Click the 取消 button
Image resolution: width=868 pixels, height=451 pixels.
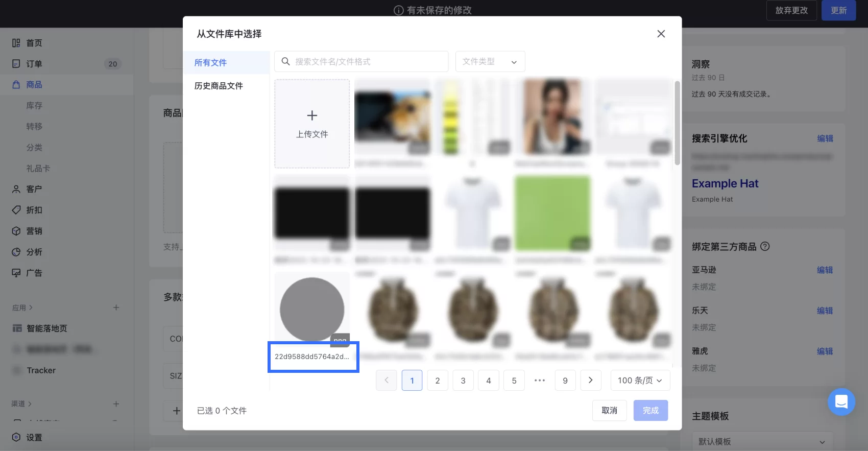[609, 410]
